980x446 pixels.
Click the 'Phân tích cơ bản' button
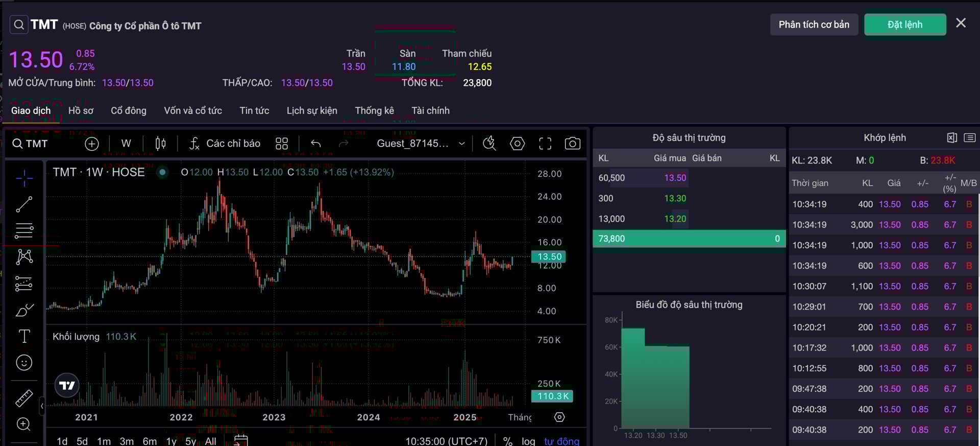814,25
